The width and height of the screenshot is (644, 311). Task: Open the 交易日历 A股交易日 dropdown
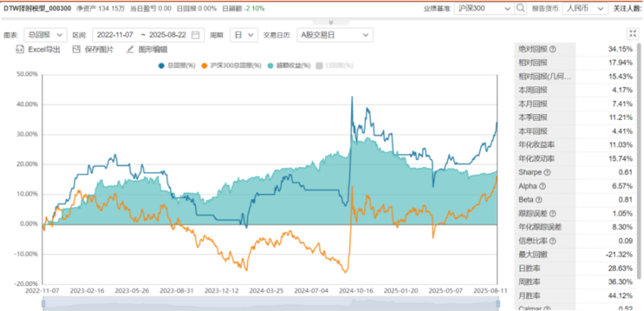335,35
